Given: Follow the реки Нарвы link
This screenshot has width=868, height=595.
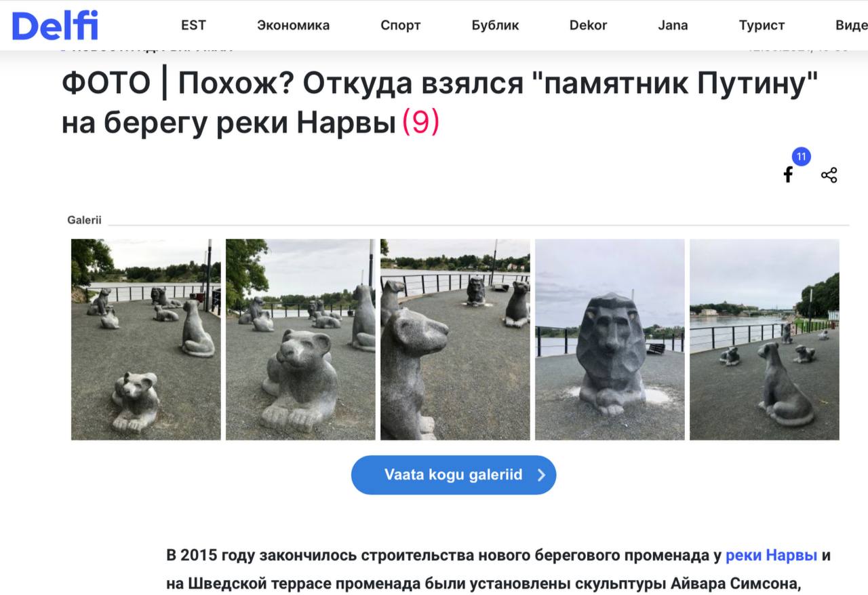Looking at the screenshot, I should (x=771, y=555).
